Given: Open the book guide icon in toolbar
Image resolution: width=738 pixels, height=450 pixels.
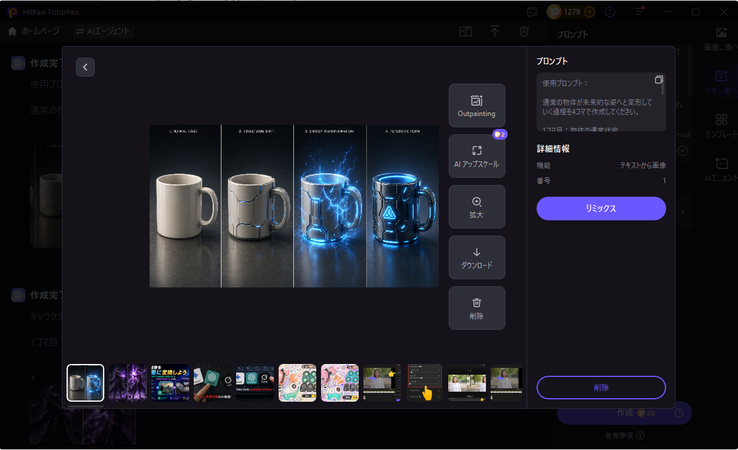Looking at the screenshot, I should coord(465,32).
